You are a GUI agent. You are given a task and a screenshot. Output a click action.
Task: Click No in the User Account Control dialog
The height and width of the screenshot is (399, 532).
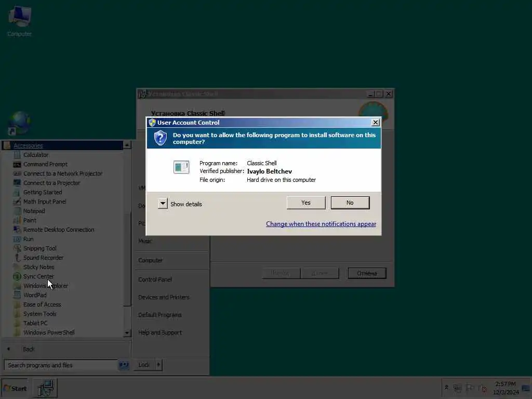tap(350, 203)
